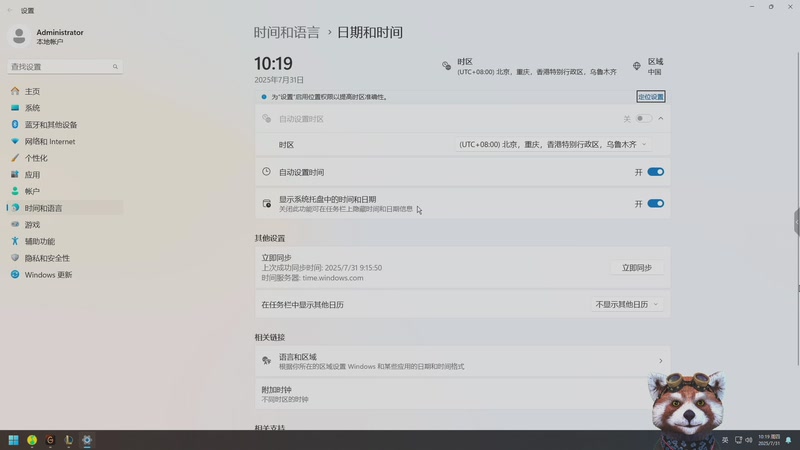Go to 个性化 personalization settings

click(x=36, y=158)
